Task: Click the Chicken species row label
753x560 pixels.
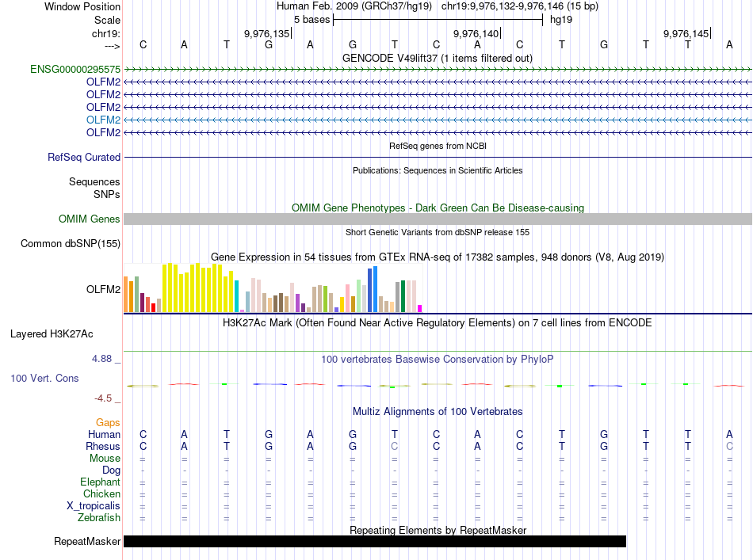Action: pos(101,493)
